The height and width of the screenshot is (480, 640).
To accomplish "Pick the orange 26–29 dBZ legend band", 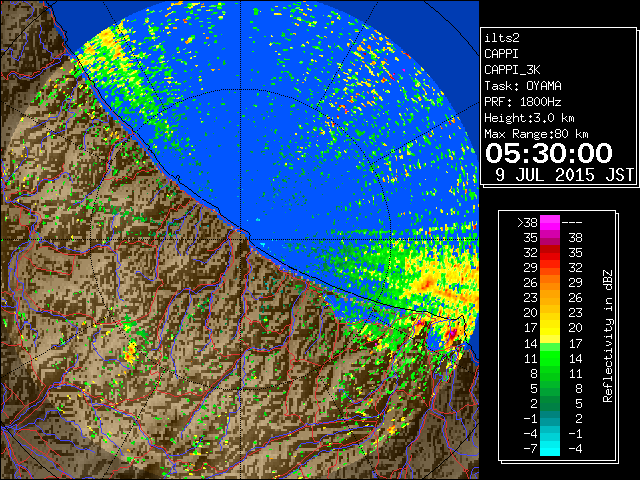I will click(x=550, y=282).
